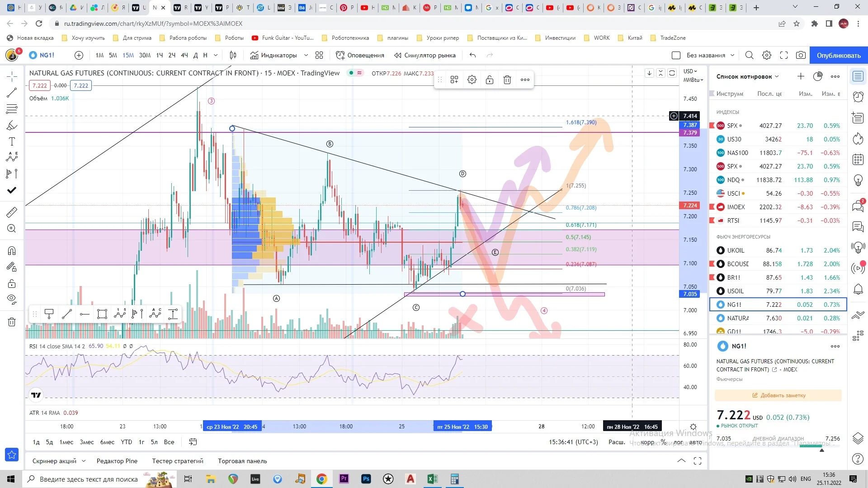The image size is (868, 488).
Task: Select the brush drawing tool
Action: [12, 125]
